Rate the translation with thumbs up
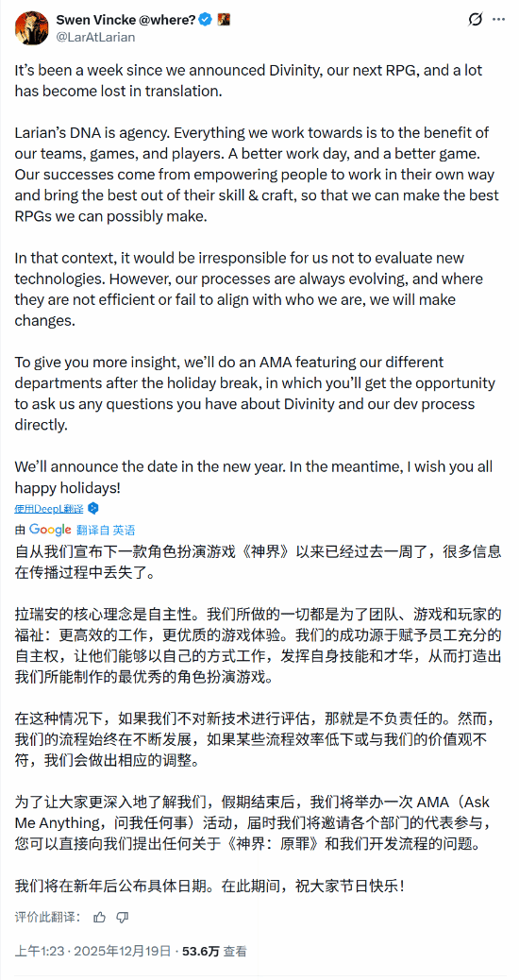 pyautogui.click(x=99, y=917)
